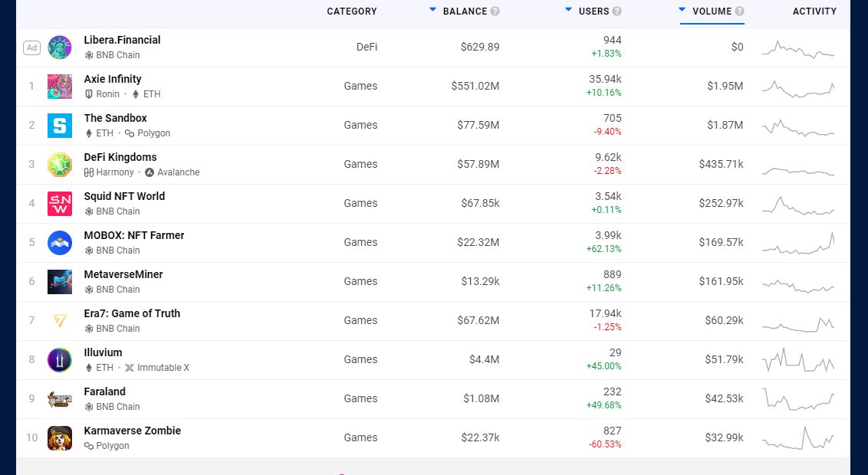
Task: Click Games category in Illuvium row
Action: tap(360, 360)
